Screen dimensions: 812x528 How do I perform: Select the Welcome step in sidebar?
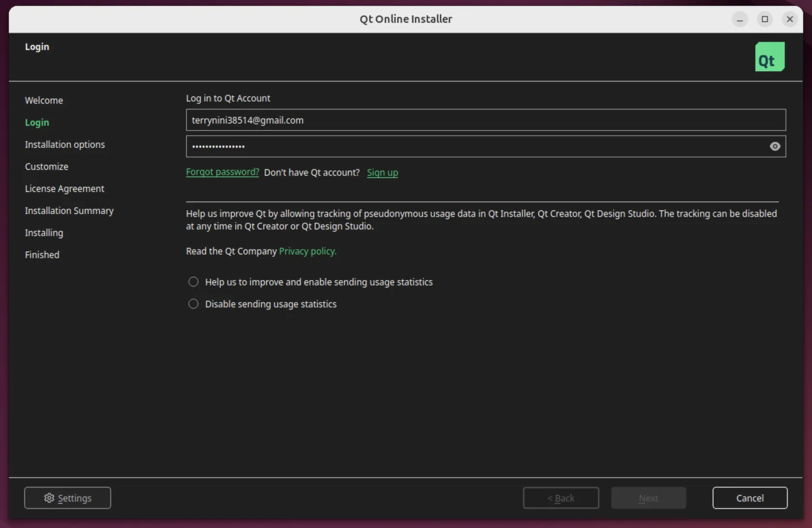pyautogui.click(x=44, y=100)
